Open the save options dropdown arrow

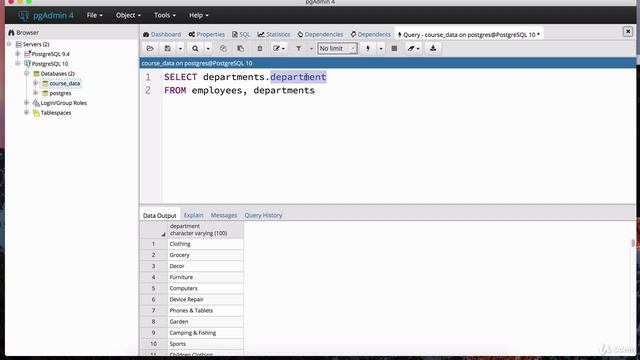180,49
